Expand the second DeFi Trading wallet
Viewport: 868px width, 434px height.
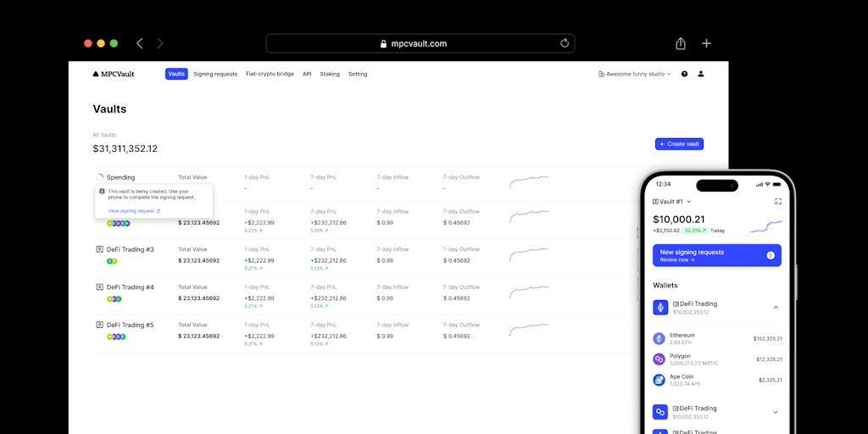click(x=776, y=412)
